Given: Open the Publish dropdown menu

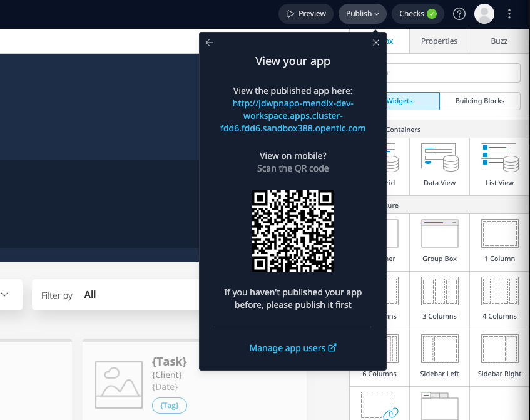Looking at the screenshot, I should pos(362,14).
